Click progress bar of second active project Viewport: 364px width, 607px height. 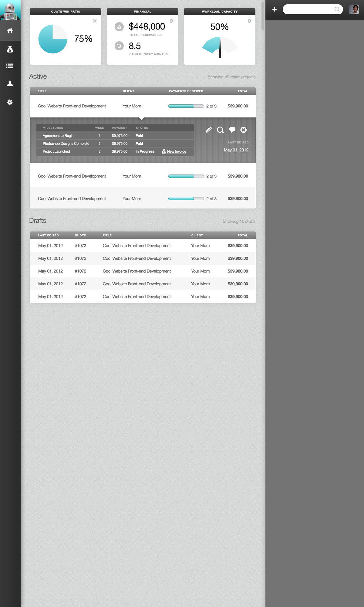(186, 176)
